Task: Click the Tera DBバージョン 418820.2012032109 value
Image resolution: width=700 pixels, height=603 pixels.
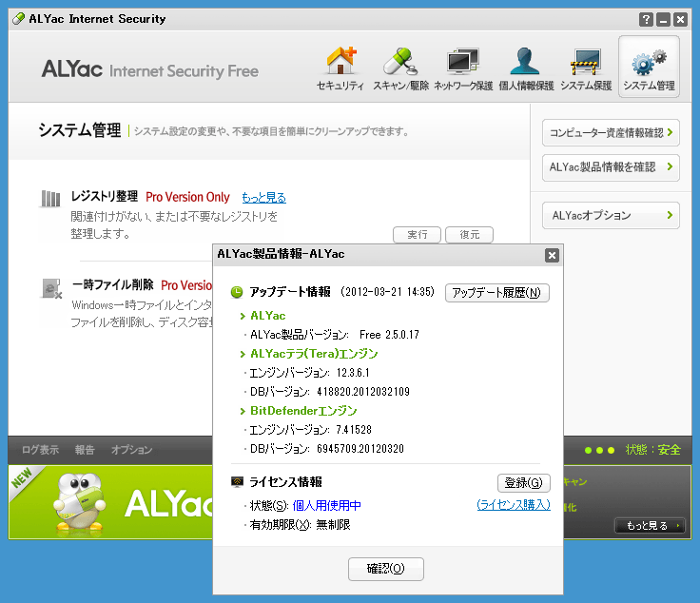Action: (363, 392)
